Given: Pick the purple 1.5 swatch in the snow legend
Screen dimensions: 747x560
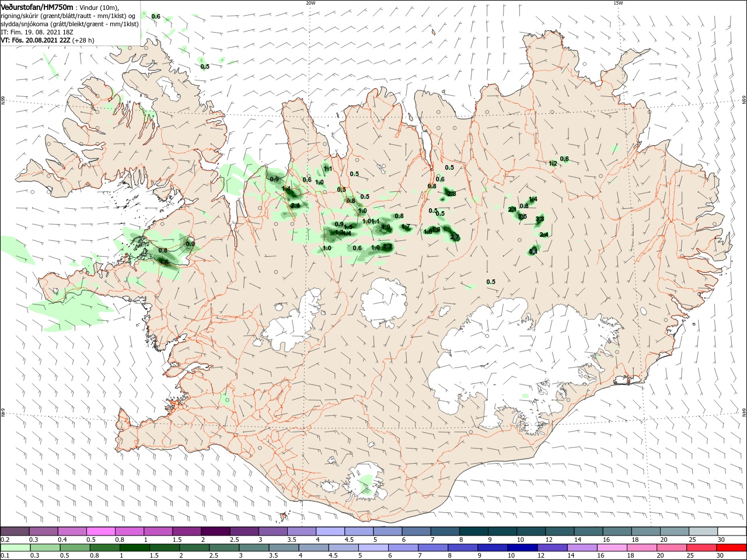Looking at the screenshot, I should coord(187,531).
